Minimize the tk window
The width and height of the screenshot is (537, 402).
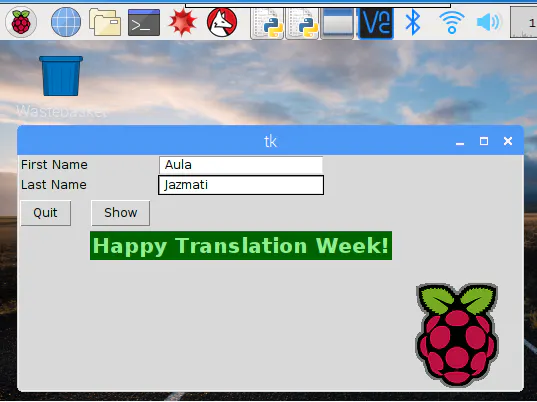[x=460, y=141]
